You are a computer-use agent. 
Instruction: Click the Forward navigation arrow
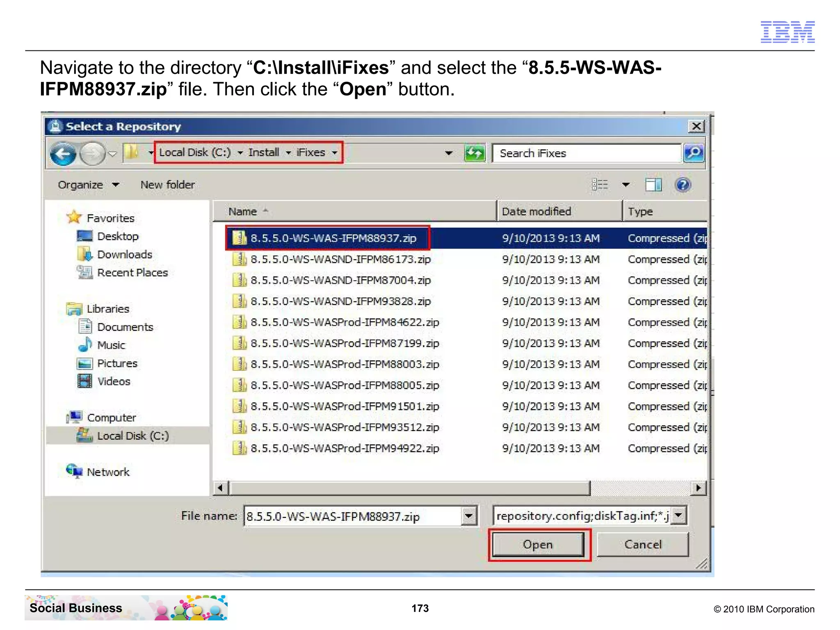click(x=92, y=154)
